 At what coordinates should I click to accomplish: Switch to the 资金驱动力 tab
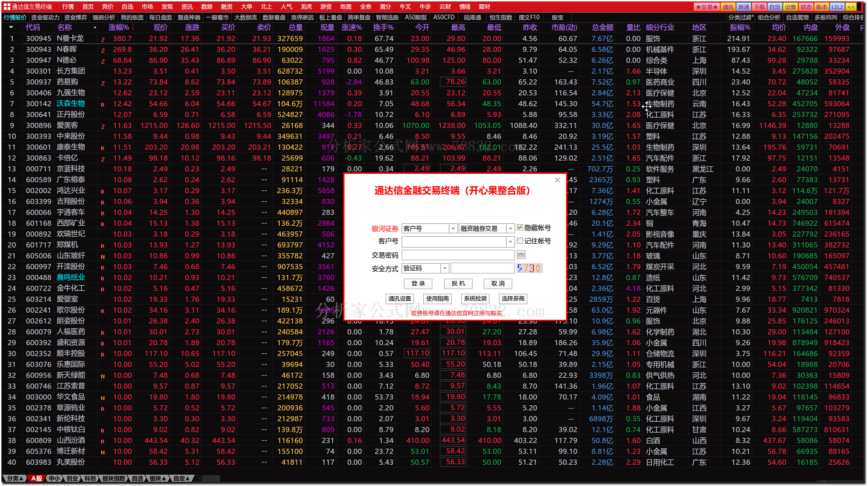pos(45,17)
